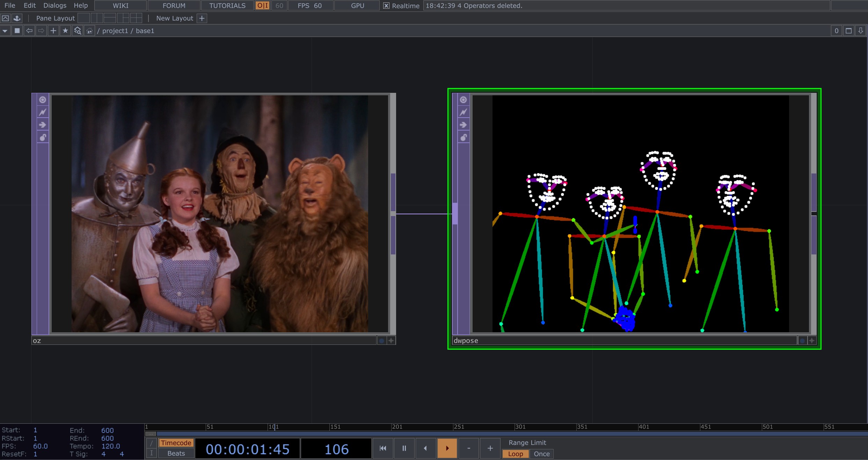The image size is (868, 460).
Task: Toggle lock flag on oz node
Action: pyautogui.click(x=43, y=138)
